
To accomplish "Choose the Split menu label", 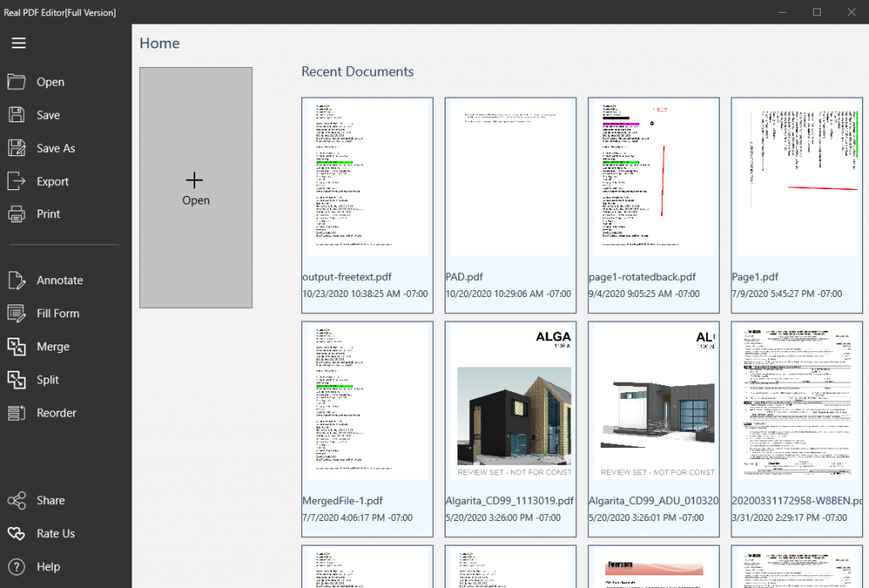I will click(48, 379).
